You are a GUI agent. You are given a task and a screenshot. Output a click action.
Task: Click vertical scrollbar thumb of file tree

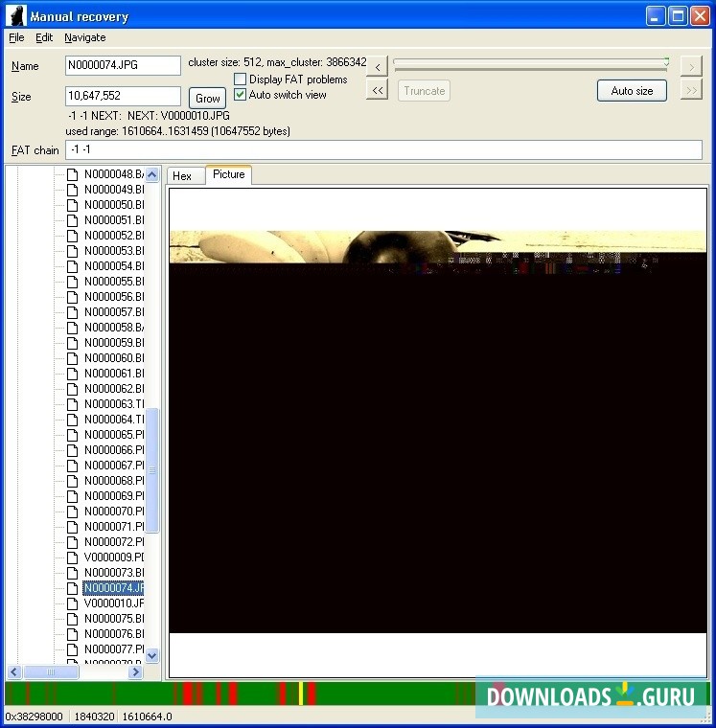(x=152, y=470)
